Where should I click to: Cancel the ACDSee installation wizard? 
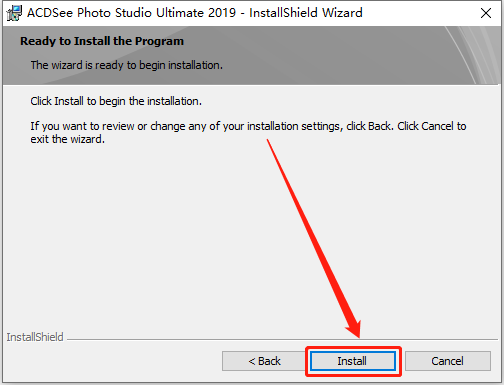click(448, 361)
